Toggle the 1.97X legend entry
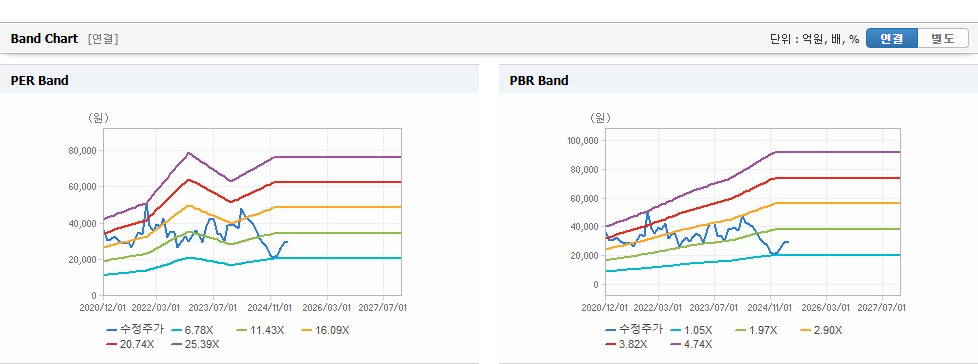This screenshot has height=364, width=978. (x=756, y=330)
